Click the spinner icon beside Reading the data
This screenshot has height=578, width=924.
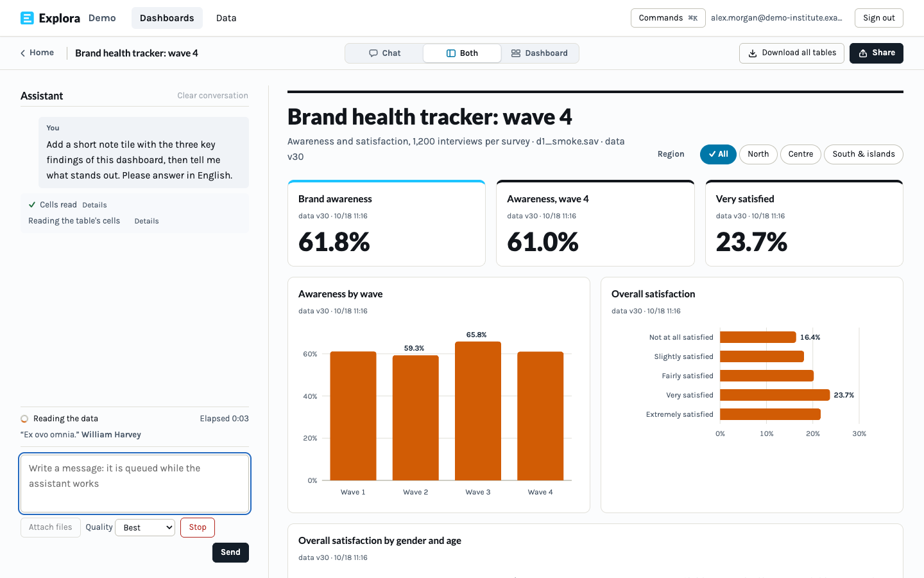click(24, 419)
